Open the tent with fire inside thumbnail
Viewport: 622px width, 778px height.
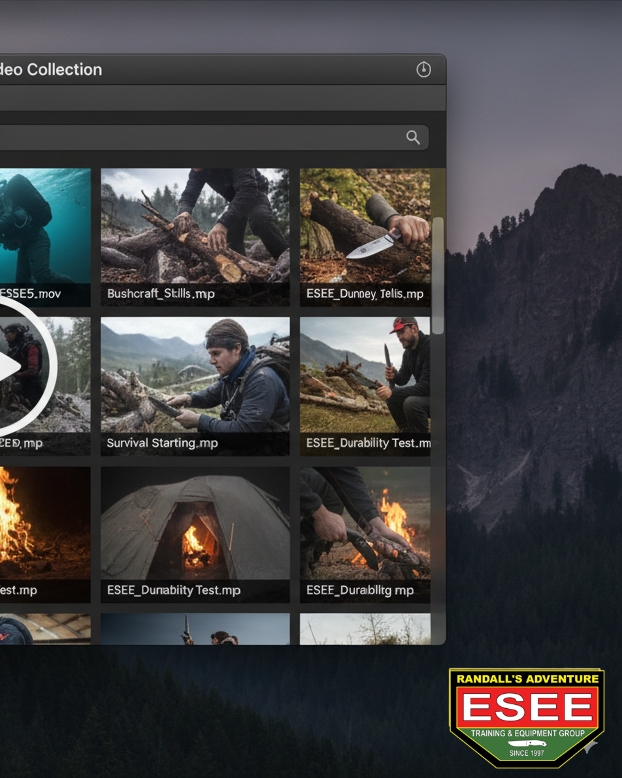(195, 523)
